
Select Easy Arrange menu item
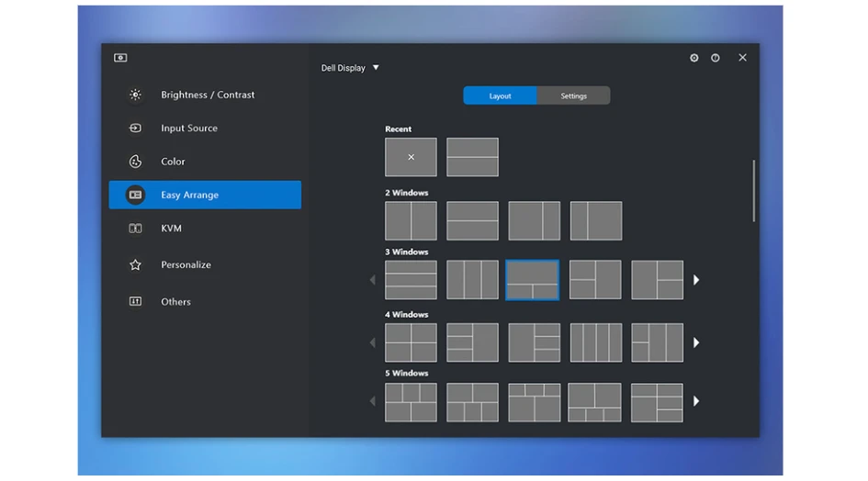tap(205, 195)
